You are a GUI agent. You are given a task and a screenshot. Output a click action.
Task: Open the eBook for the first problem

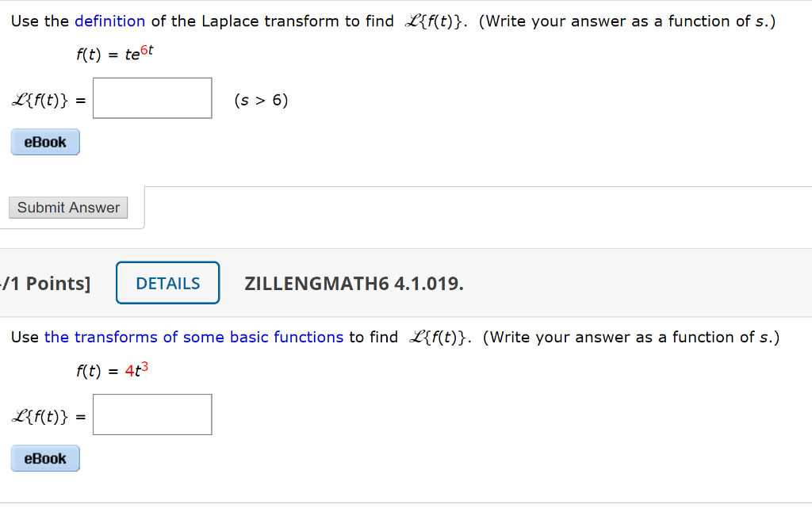click(45, 141)
